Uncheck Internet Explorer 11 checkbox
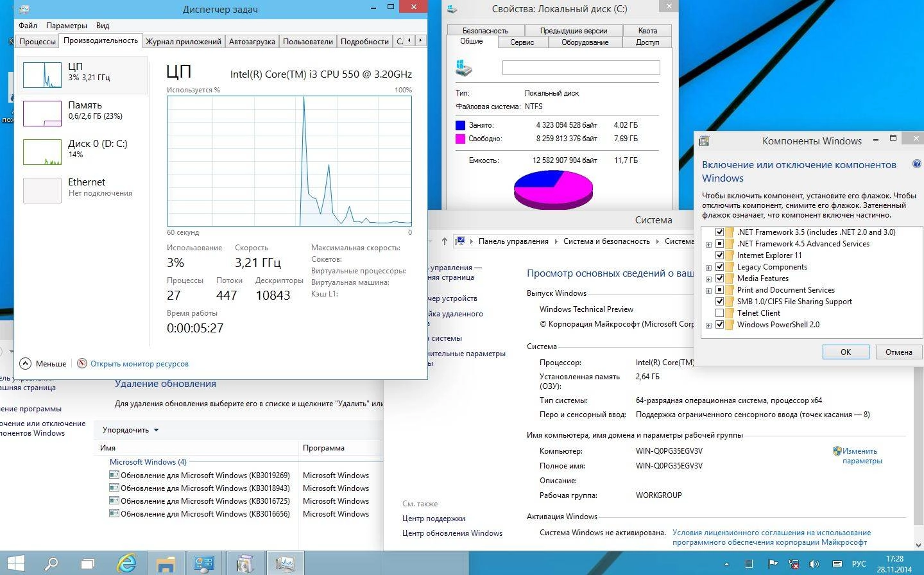The width and height of the screenshot is (924, 575). tap(719, 255)
